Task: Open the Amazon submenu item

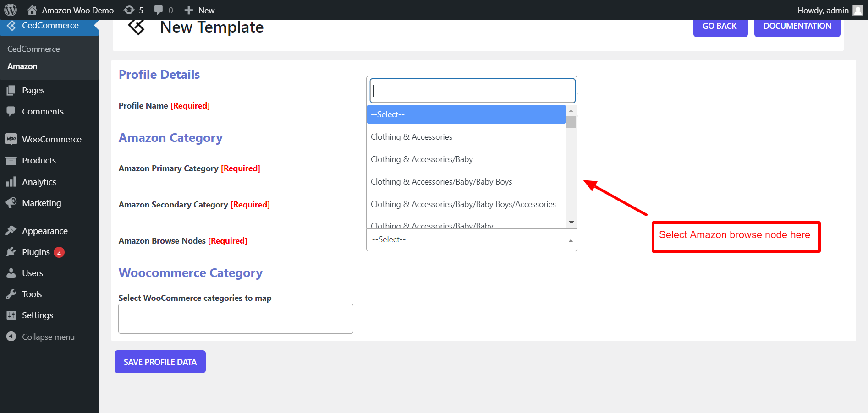Action: point(22,66)
